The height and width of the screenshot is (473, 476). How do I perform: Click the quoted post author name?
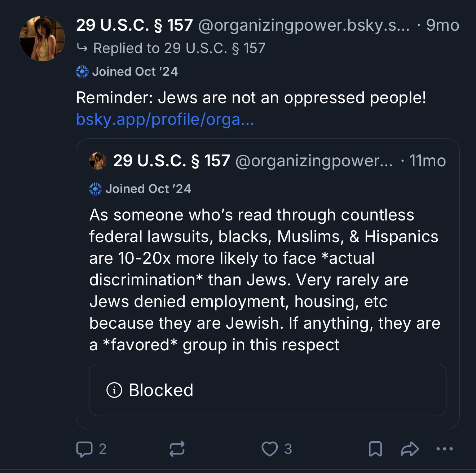pyautogui.click(x=172, y=161)
